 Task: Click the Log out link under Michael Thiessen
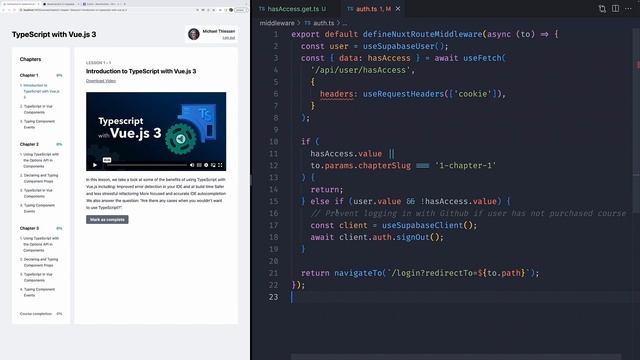point(229,38)
